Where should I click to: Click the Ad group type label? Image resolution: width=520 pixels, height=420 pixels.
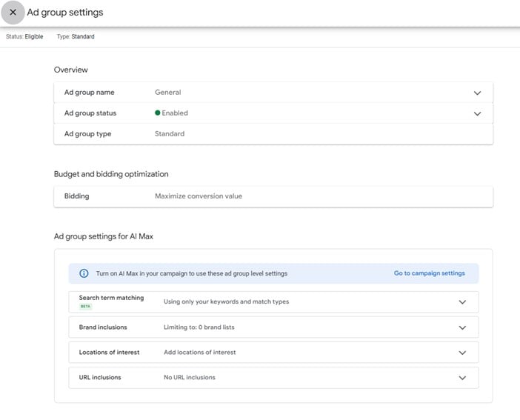[88, 134]
